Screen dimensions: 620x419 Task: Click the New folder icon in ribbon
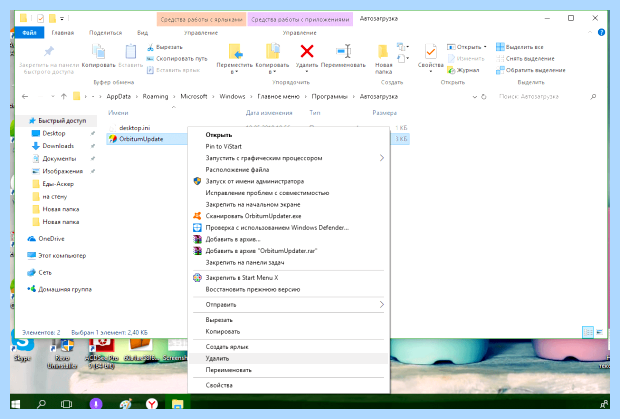[x=383, y=51]
